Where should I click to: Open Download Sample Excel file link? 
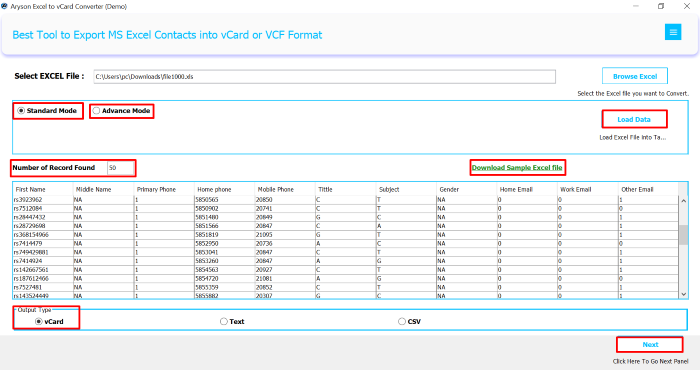point(517,168)
